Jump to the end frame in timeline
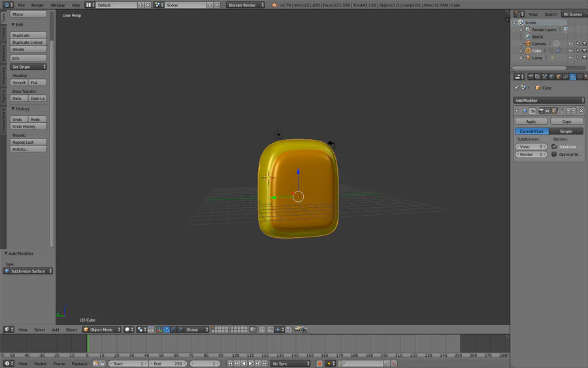Viewport: 588px width, 368px height. (x=265, y=363)
